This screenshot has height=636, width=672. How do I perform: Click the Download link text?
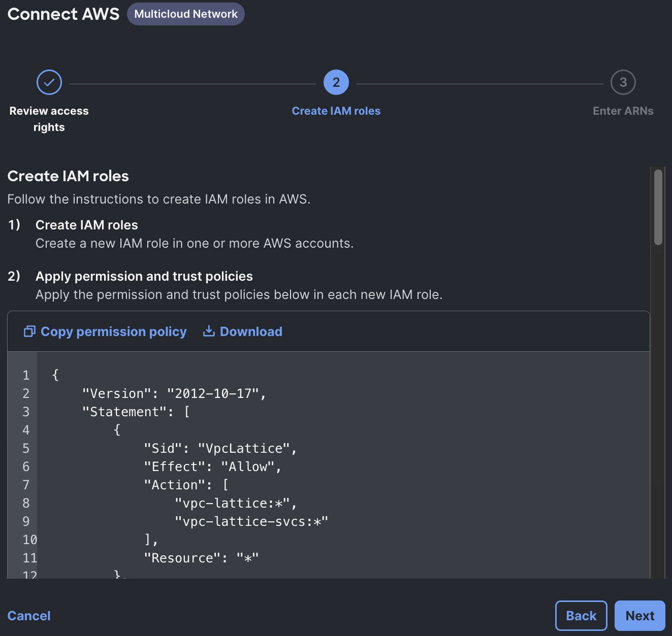click(251, 331)
